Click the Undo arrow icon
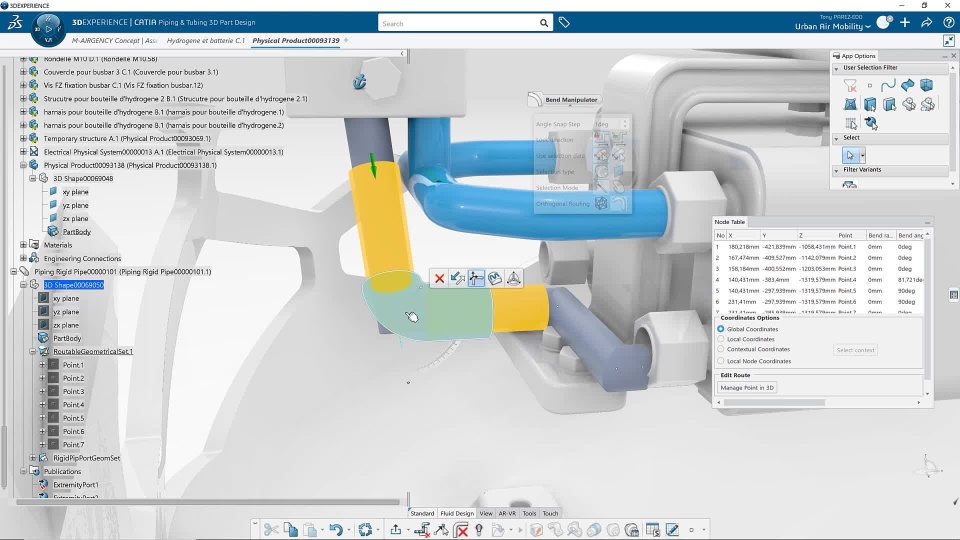960x540 pixels. 336,530
